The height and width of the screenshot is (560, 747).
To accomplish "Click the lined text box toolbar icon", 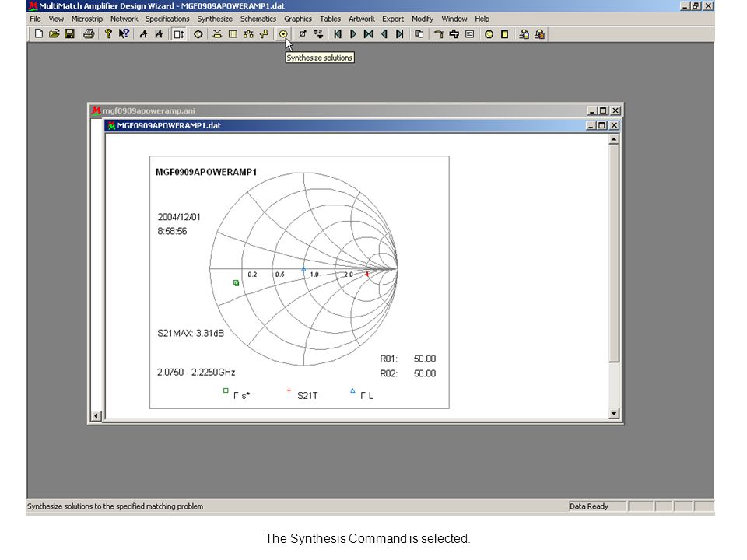I will (470, 34).
